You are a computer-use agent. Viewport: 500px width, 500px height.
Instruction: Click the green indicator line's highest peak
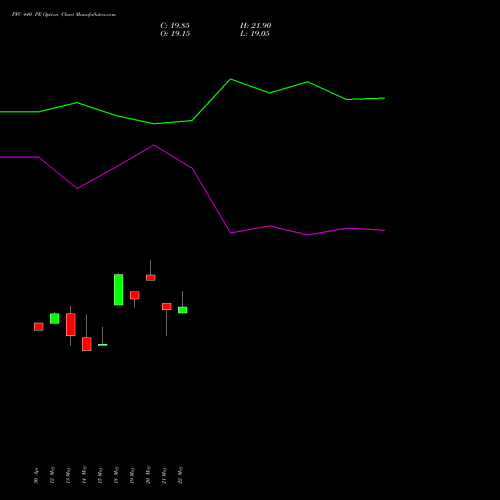[231, 79]
